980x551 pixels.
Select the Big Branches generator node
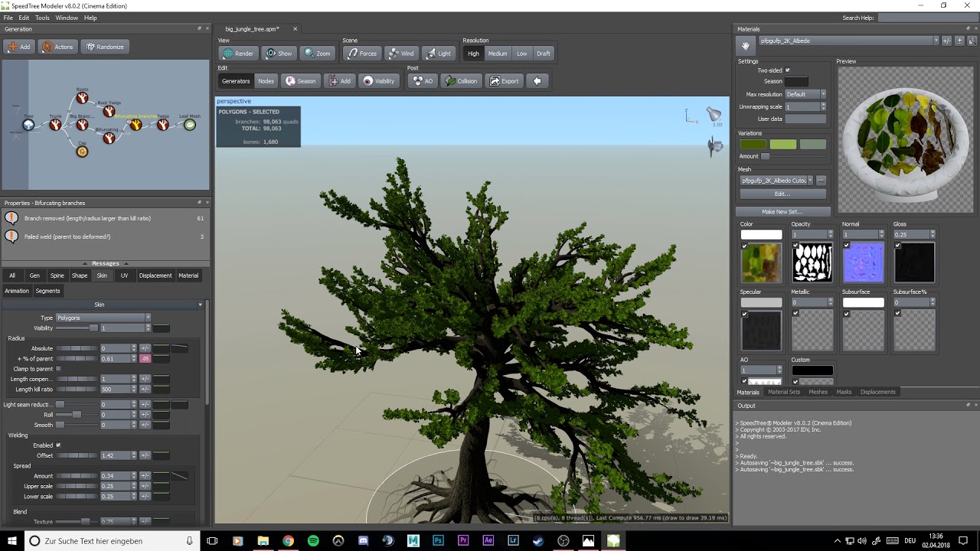pos(82,125)
